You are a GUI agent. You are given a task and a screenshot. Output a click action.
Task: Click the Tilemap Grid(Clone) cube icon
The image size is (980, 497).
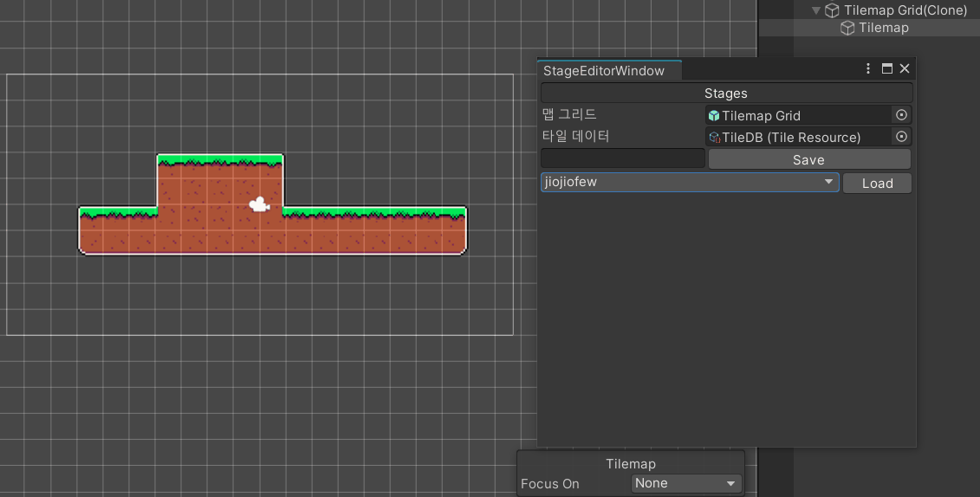pos(832,10)
